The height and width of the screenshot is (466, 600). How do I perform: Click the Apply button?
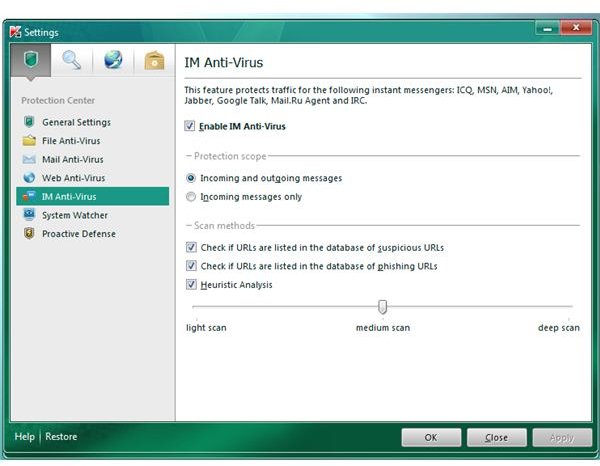562,437
